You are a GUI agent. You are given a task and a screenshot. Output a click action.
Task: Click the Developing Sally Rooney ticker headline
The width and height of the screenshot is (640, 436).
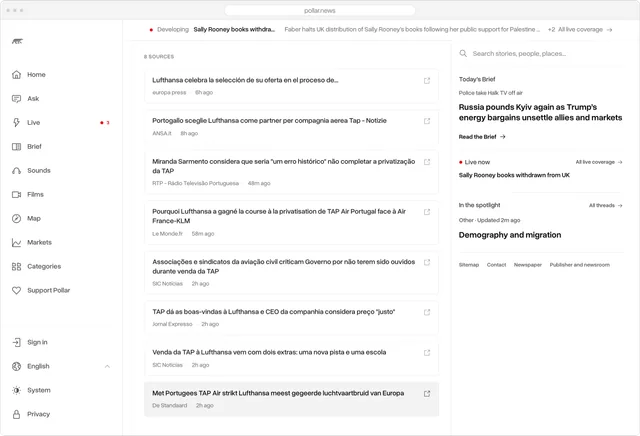(x=234, y=29)
